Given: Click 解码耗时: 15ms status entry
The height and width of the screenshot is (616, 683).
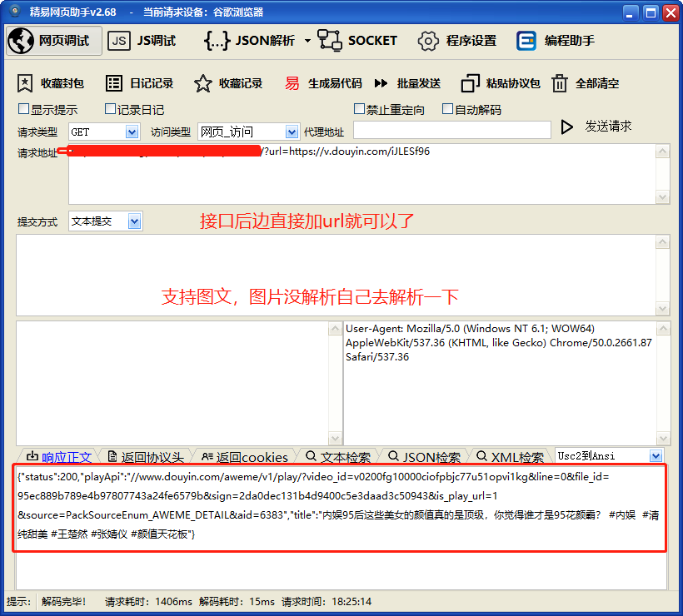Looking at the screenshot, I should (x=237, y=602).
